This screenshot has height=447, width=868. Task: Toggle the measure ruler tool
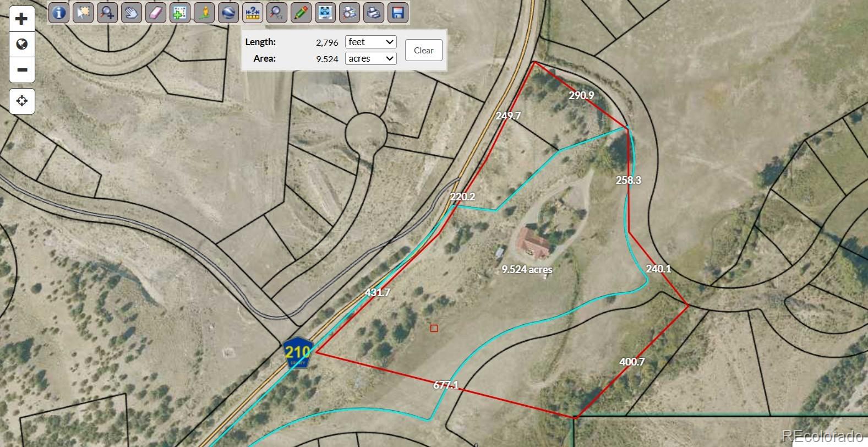(253, 12)
